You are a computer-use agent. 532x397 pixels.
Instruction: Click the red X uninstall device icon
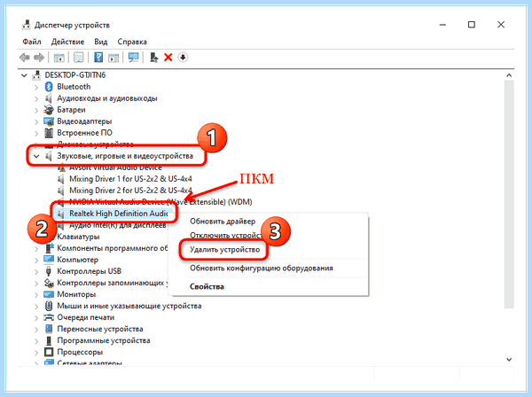(x=168, y=58)
